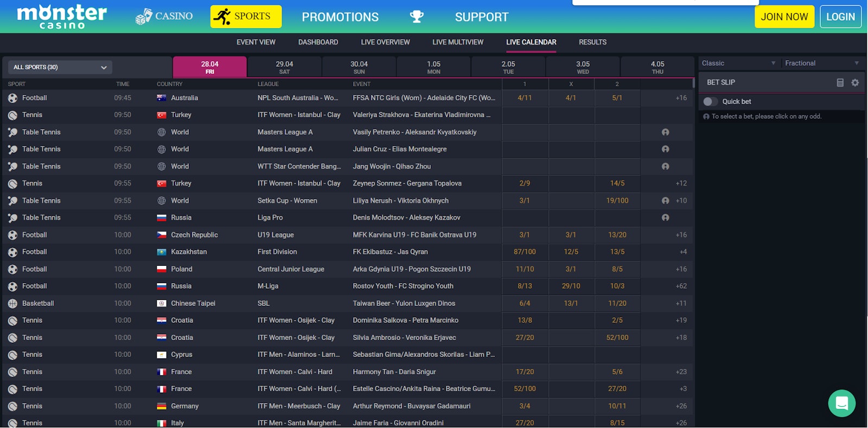Go to the Casino section
Viewport: 868px width, 428px height.
pyautogui.click(x=164, y=16)
